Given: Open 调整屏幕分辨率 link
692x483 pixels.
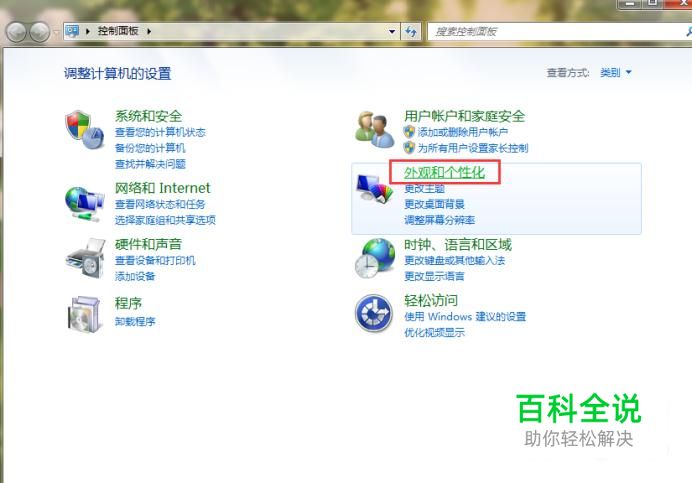Looking at the screenshot, I should pos(440,220).
